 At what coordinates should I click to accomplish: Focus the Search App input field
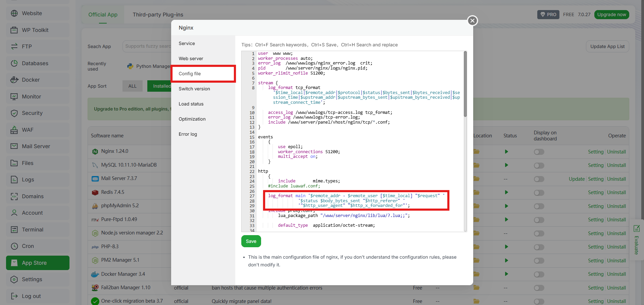click(147, 46)
